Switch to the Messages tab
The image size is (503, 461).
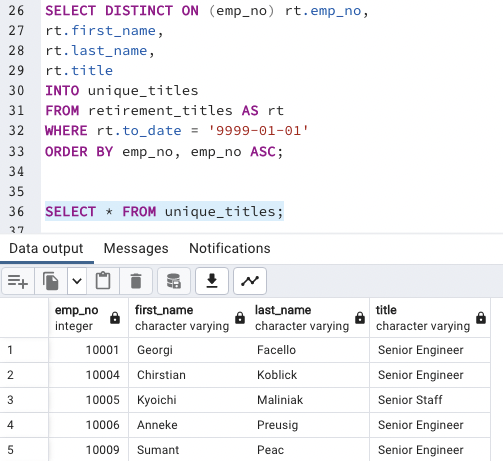click(136, 248)
